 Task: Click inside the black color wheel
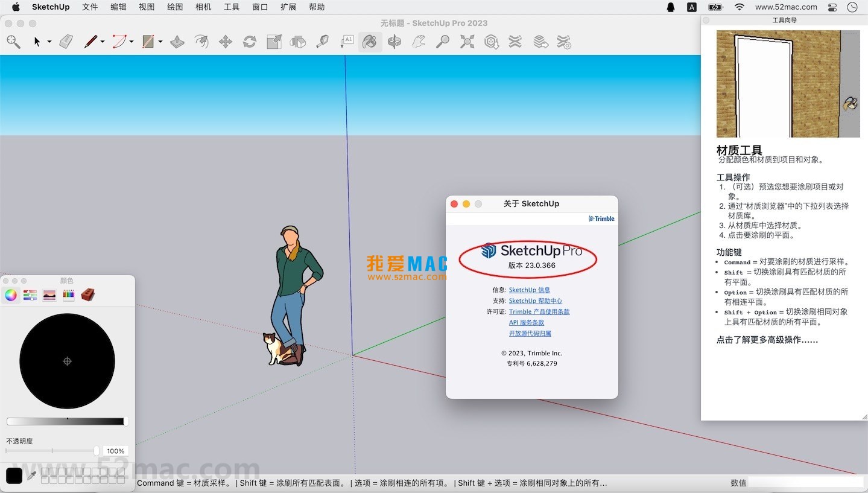[67, 361]
